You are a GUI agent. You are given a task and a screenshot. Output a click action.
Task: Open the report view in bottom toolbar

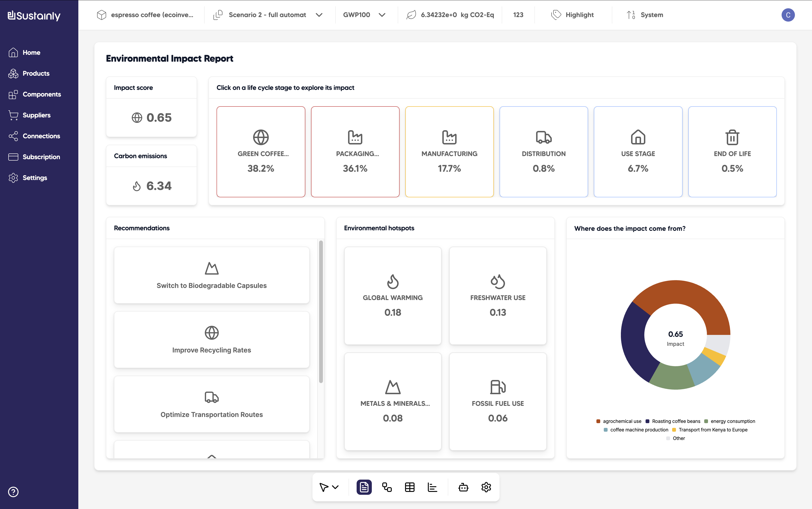364,487
